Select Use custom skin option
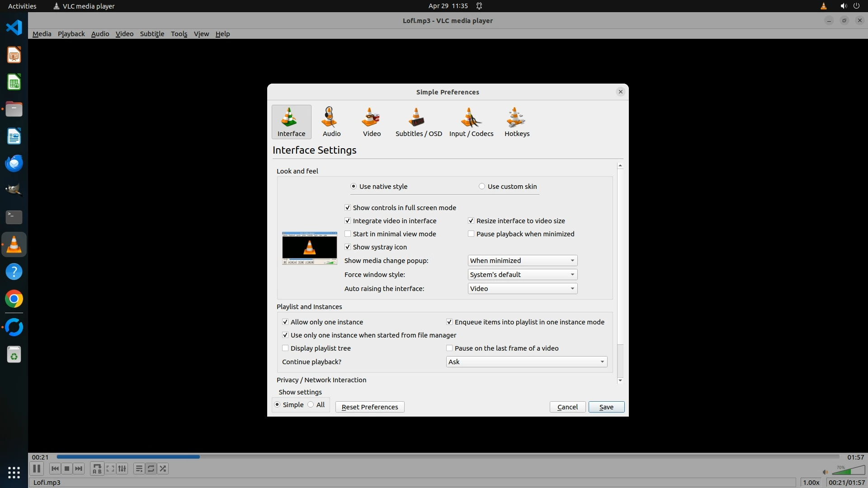The height and width of the screenshot is (488, 868). [x=482, y=187]
